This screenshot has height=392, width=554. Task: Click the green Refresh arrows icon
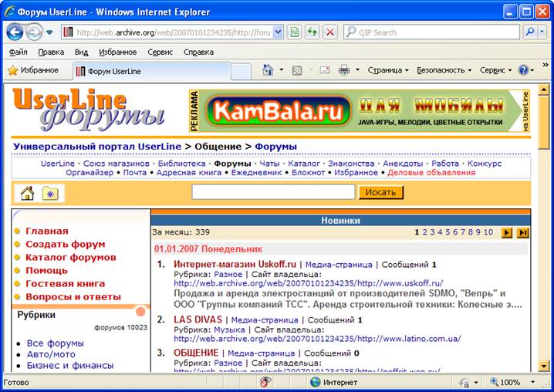point(312,32)
